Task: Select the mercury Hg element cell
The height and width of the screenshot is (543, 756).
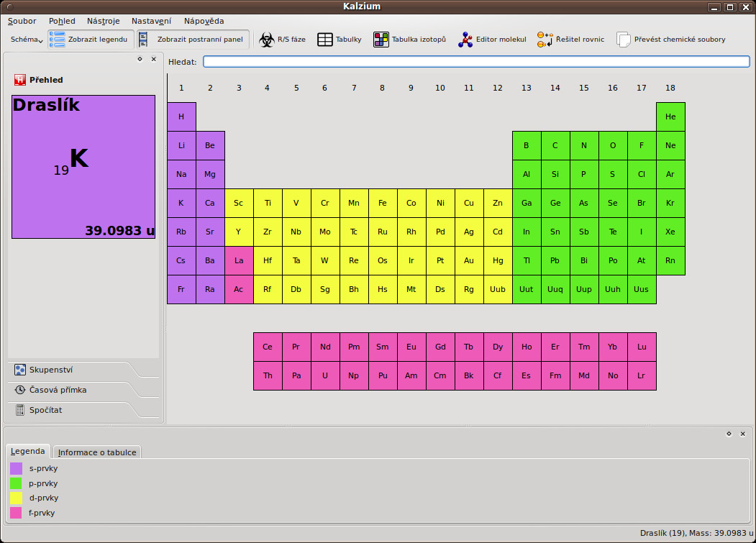Action: (498, 260)
